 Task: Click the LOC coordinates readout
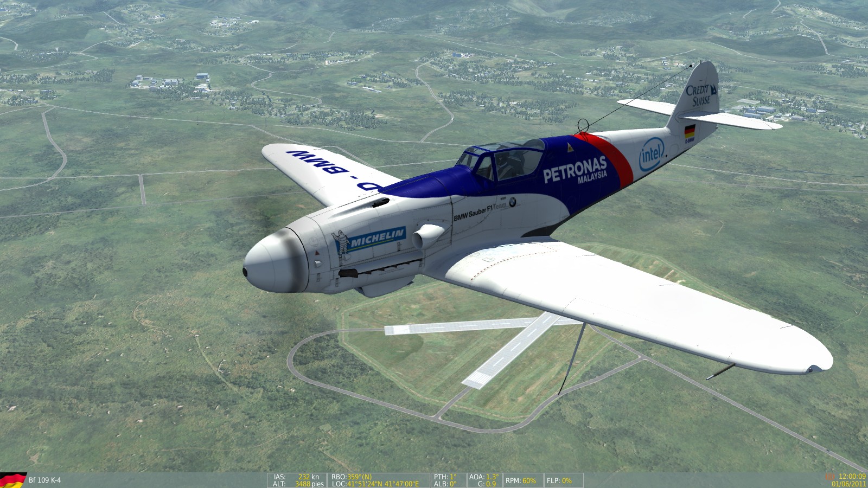(375, 484)
